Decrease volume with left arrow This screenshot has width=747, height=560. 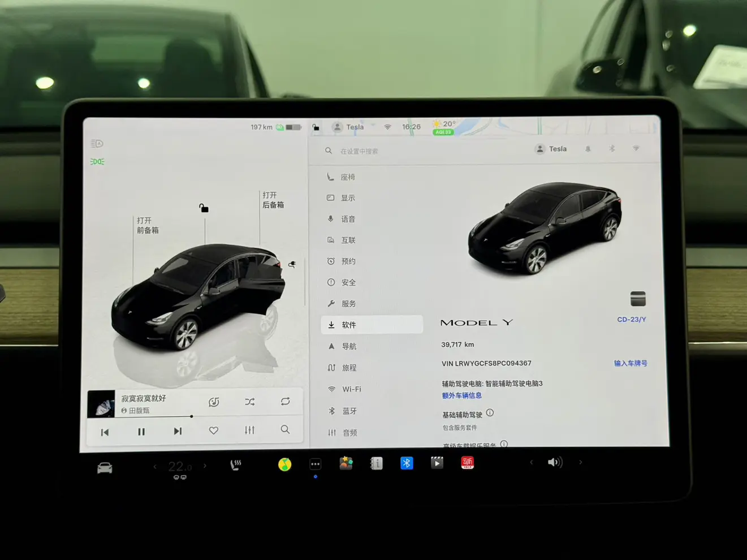[531, 462]
